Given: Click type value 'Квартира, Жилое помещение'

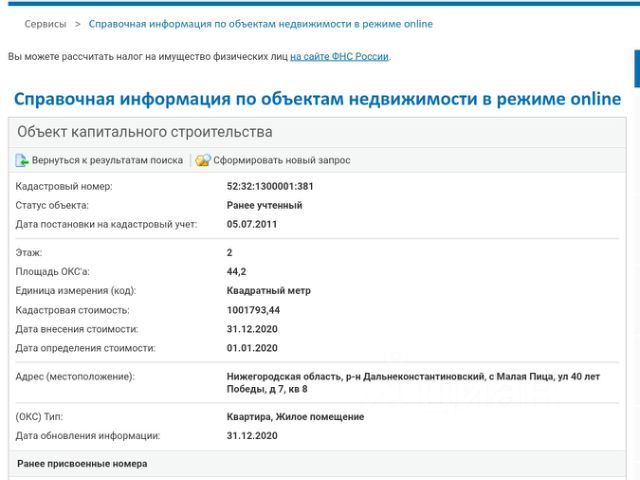Looking at the screenshot, I should click(x=296, y=417).
